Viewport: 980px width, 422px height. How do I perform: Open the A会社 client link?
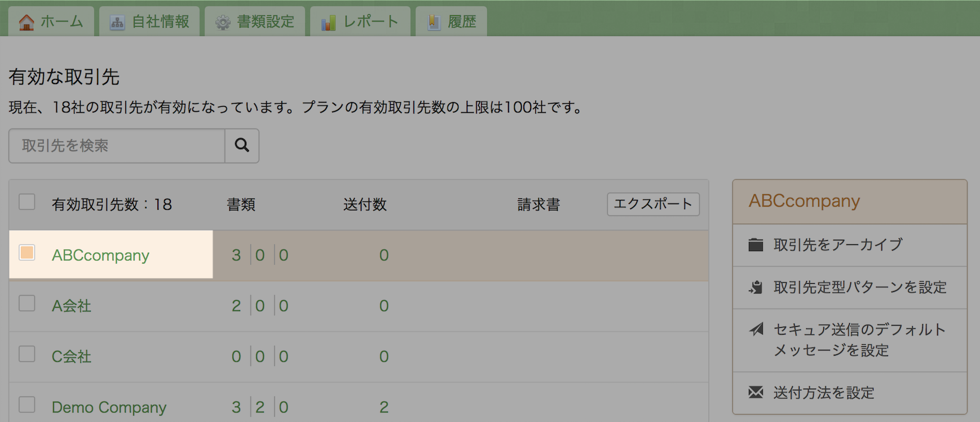click(x=72, y=306)
